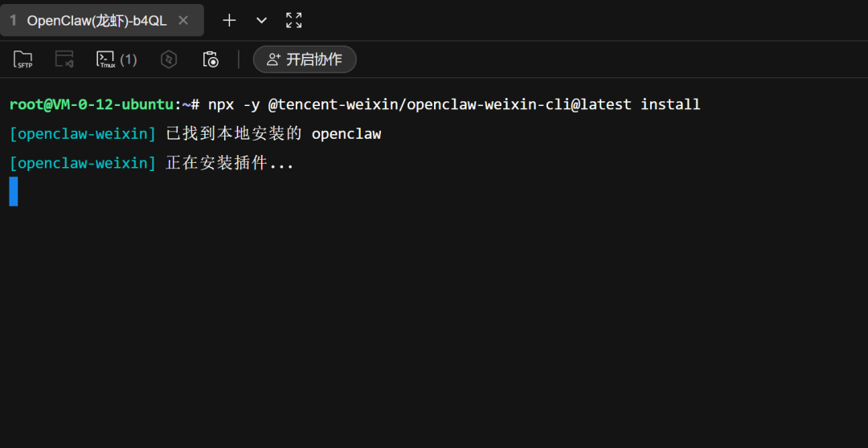The width and height of the screenshot is (868, 448).
Task: Click the 已找到本地安装的 openclaw output line
Action: pos(273,134)
